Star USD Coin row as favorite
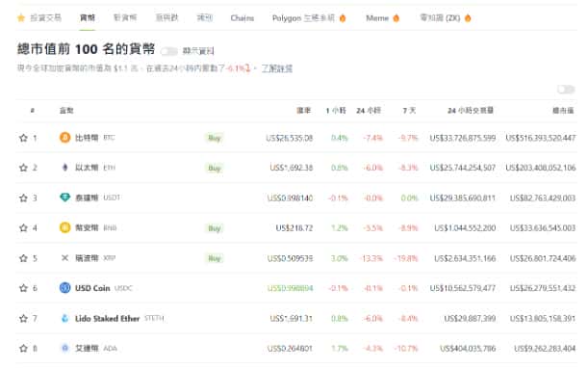 point(23,288)
